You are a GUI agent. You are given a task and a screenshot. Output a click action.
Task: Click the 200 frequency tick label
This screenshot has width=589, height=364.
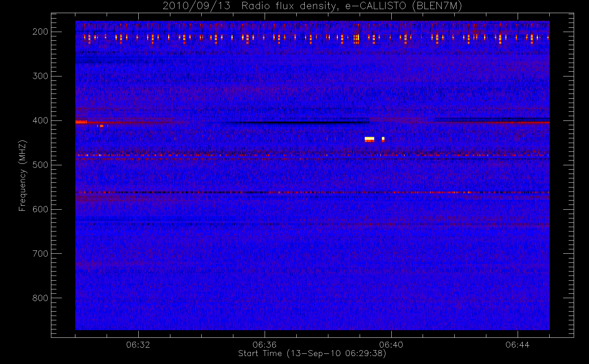[x=40, y=32]
